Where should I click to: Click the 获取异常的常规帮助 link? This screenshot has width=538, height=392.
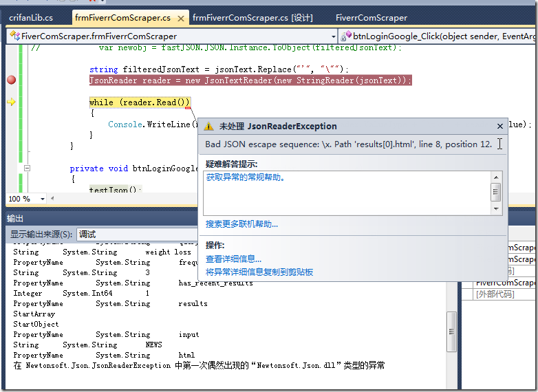(x=245, y=177)
